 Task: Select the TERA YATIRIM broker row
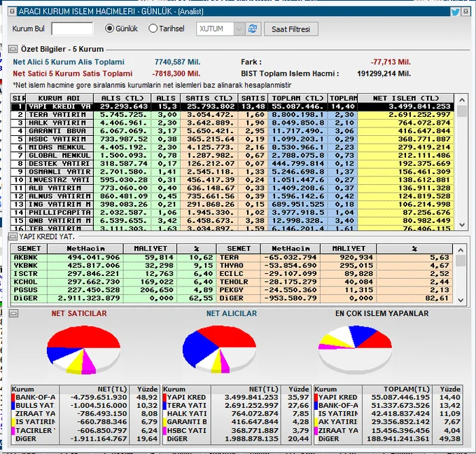pos(232,115)
